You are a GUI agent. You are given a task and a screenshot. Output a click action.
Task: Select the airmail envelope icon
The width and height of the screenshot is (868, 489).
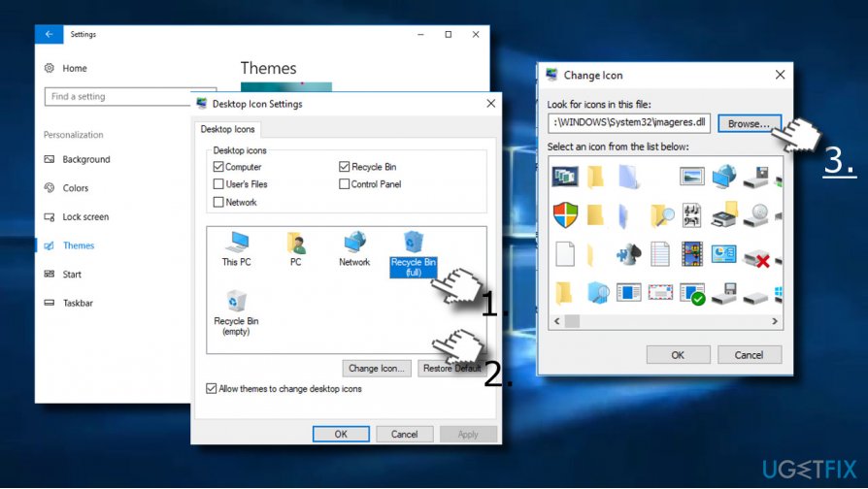point(660,292)
